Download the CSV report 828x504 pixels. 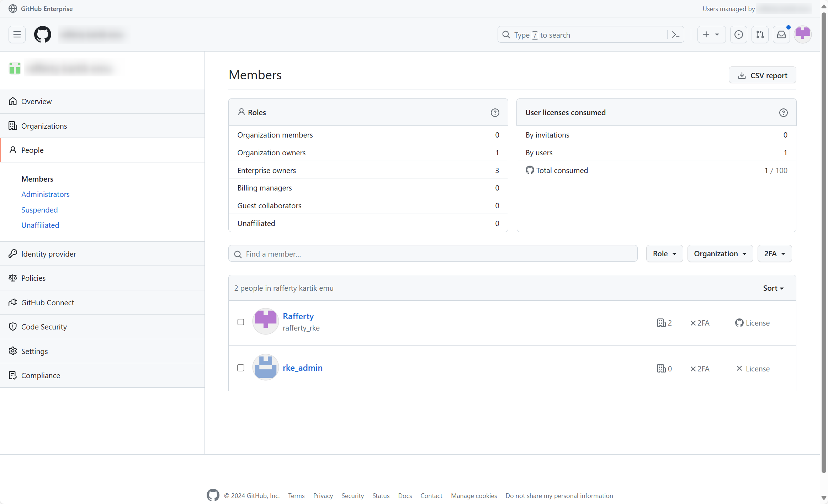tap(762, 75)
